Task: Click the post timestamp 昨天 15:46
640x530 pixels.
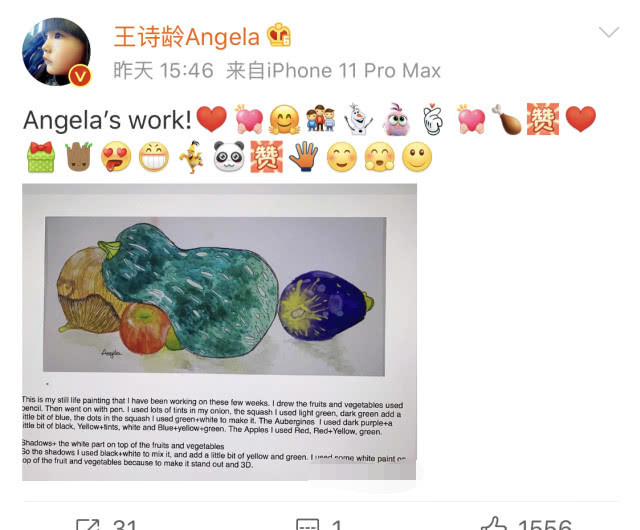Action: [x=164, y=71]
